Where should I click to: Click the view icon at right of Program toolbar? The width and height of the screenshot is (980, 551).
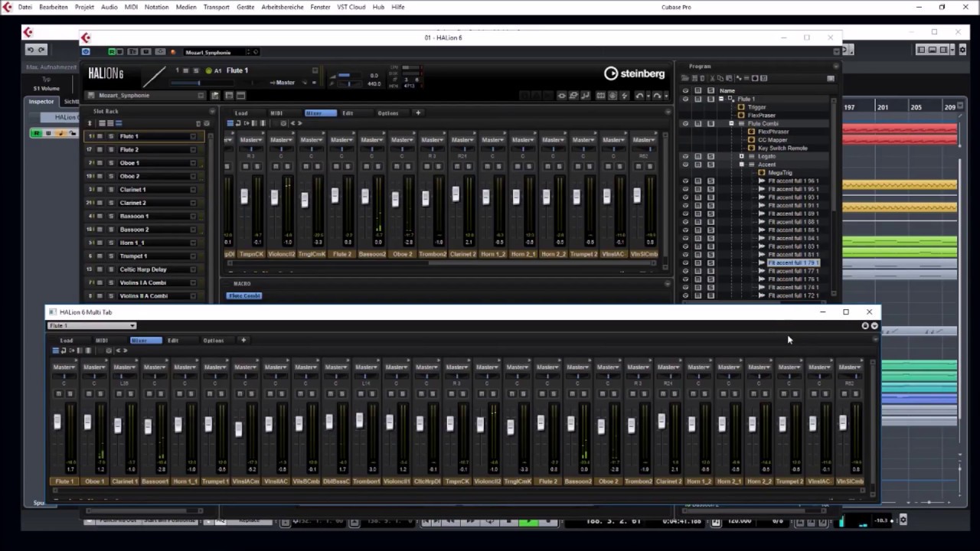(x=831, y=78)
